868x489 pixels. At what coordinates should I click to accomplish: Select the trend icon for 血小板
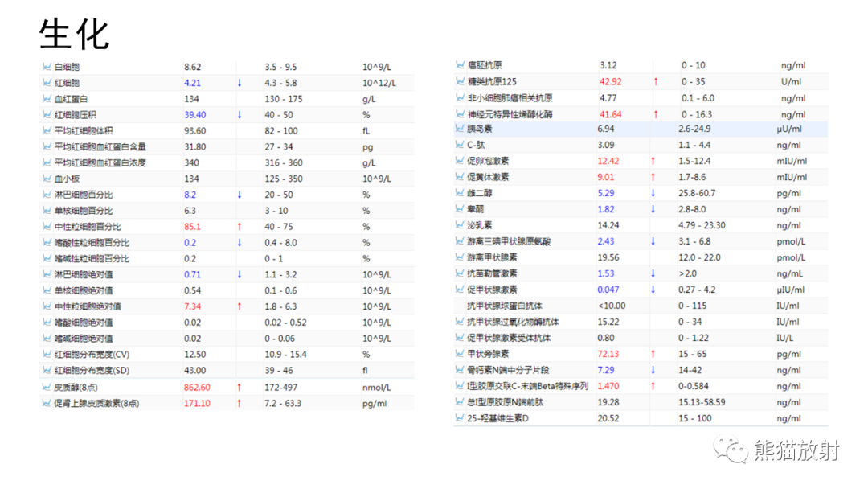(47, 179)
